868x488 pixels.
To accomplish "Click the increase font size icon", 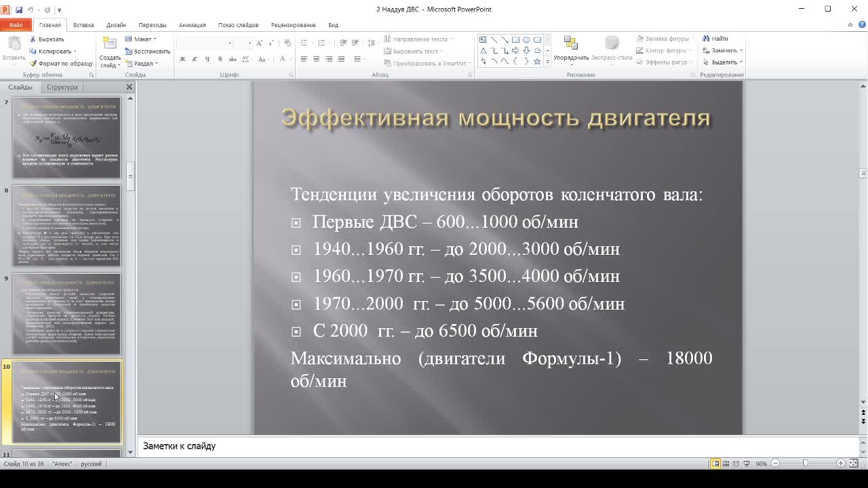I will 260,43.
